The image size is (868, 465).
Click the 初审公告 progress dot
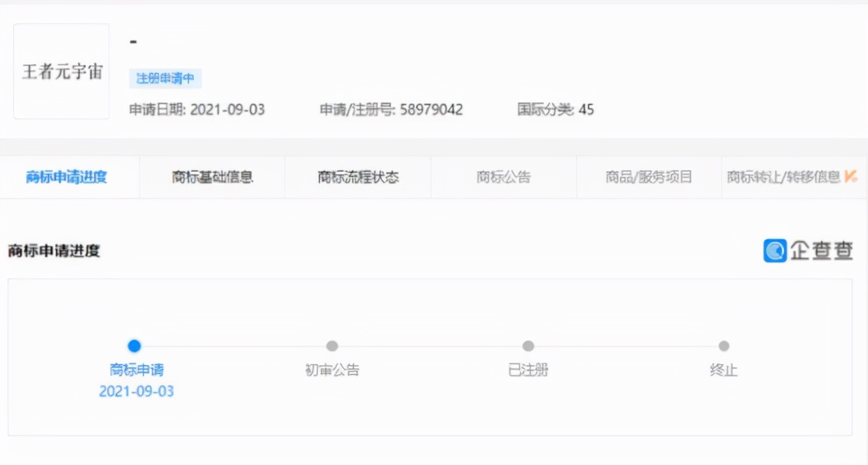pos(332,346)
